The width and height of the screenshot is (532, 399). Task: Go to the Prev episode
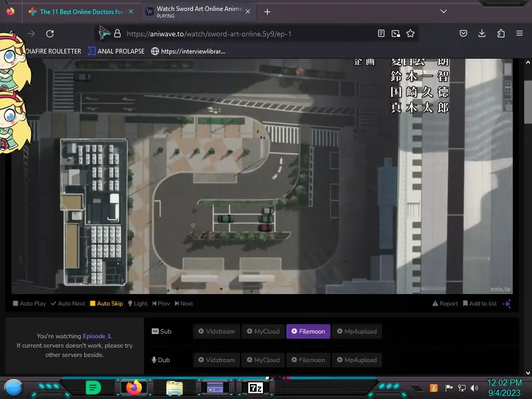pos(161,303)
